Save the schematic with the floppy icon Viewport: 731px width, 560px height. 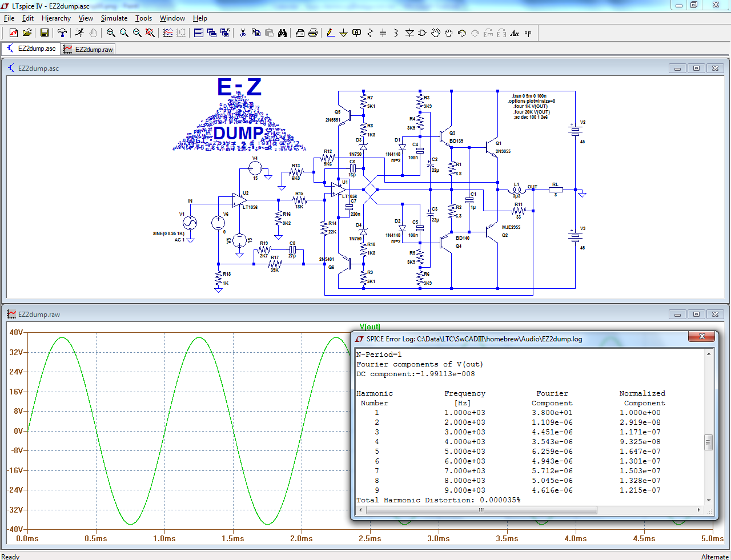[x=45, y=33]
